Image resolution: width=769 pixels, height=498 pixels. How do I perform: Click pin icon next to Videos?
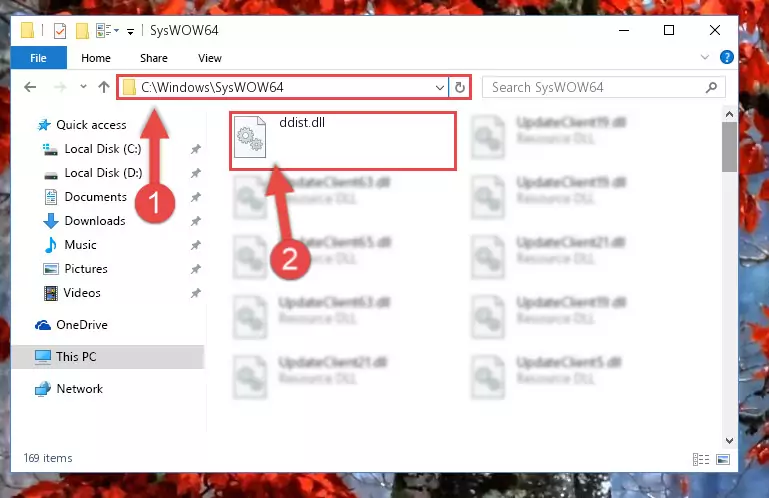coord(196,293)
